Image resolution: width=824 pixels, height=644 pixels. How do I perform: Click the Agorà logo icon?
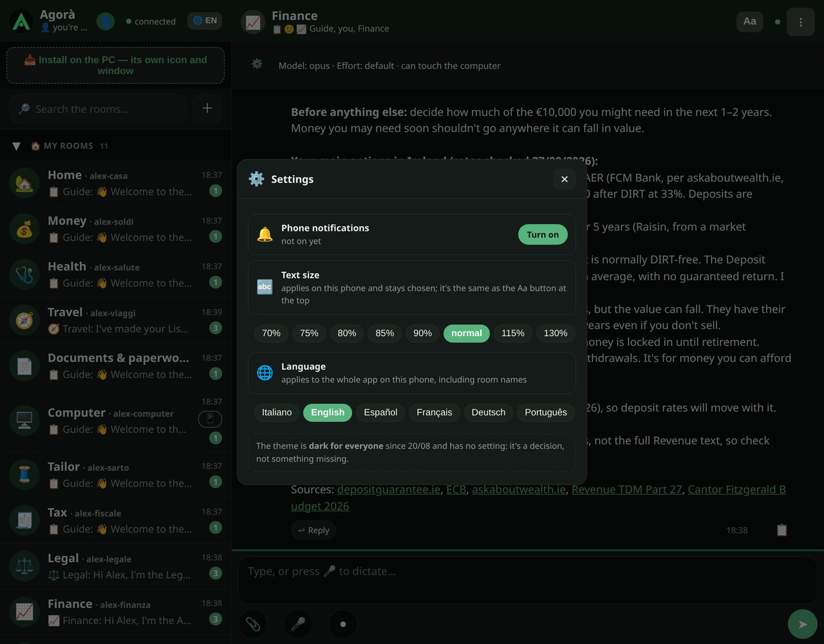[x=22, y=21]
